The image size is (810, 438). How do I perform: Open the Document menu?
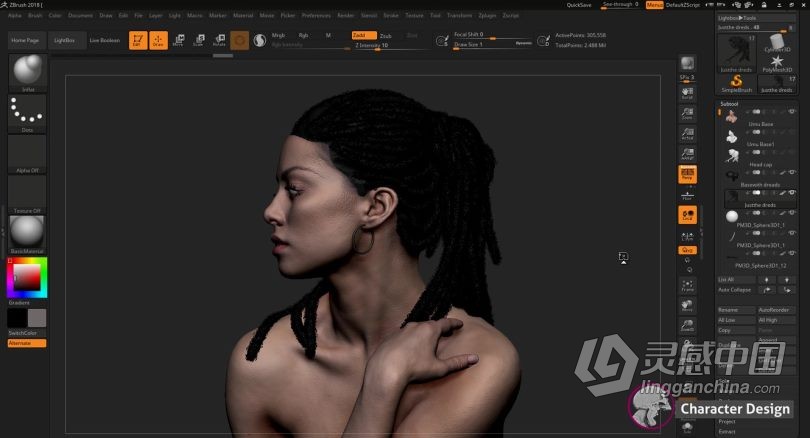pyautogui.click(x=81, y=15)
